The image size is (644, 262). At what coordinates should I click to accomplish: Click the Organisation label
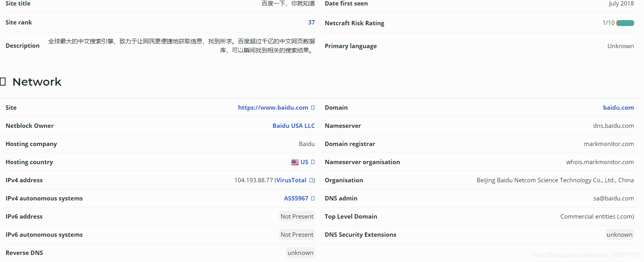click(x=344, y=180)
